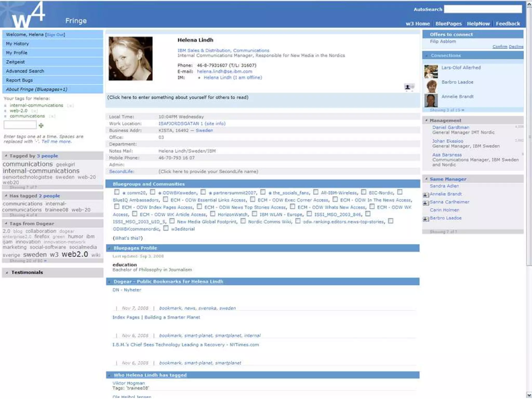
Task: Confirm Filip Asblom's offer to connect
Action: [500, 46]
